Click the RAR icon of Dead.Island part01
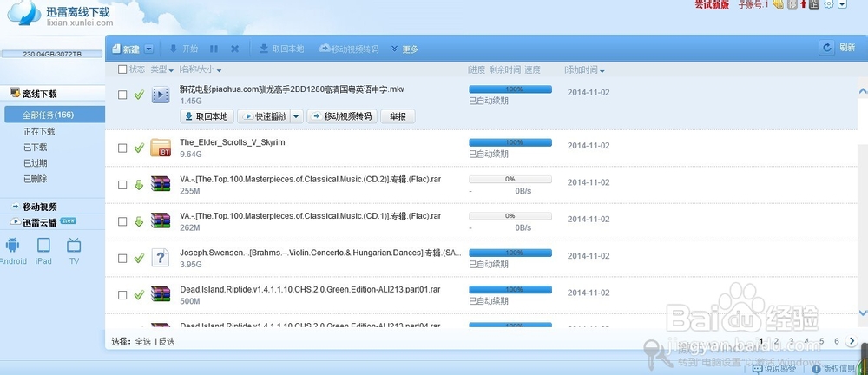 [x=161, y=294]
